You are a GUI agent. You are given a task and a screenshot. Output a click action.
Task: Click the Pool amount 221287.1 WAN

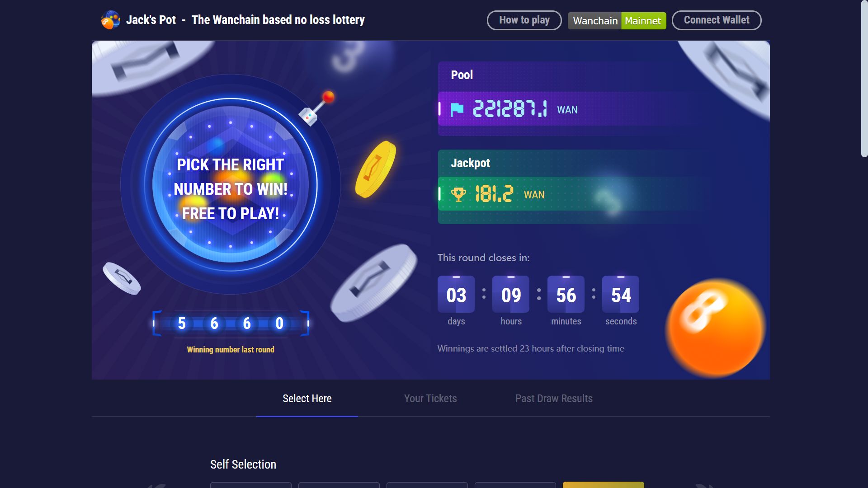point(509,109)
